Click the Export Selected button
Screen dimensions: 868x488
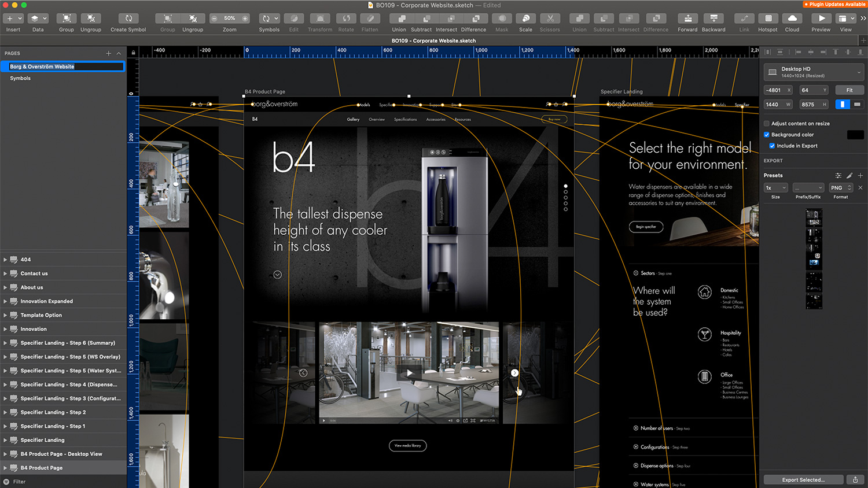[803, 480]
